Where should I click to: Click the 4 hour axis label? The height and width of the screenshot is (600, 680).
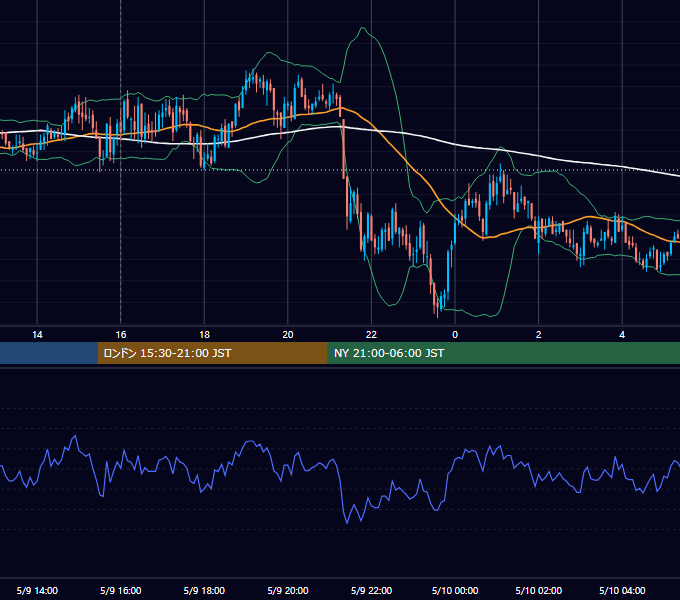click(622, 335)
